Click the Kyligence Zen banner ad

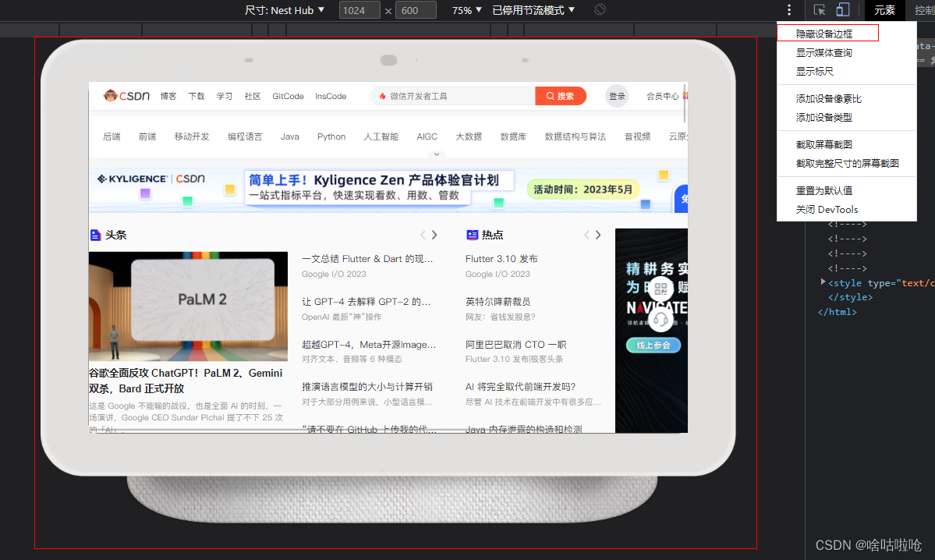(388, 190)
